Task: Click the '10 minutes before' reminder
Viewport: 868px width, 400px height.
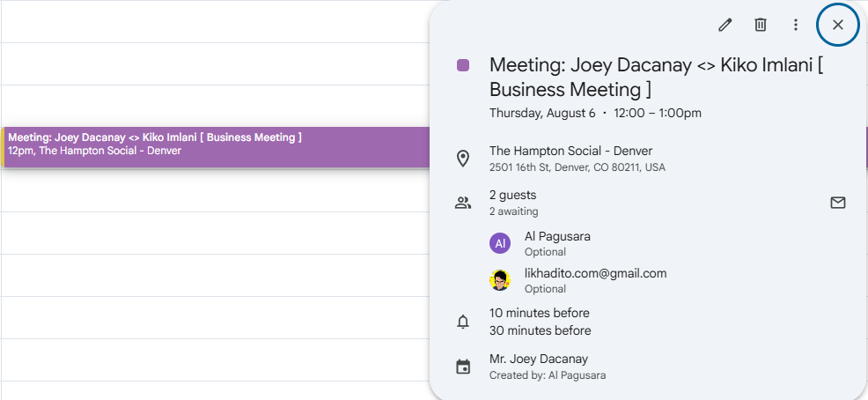Action: [539, 313]
